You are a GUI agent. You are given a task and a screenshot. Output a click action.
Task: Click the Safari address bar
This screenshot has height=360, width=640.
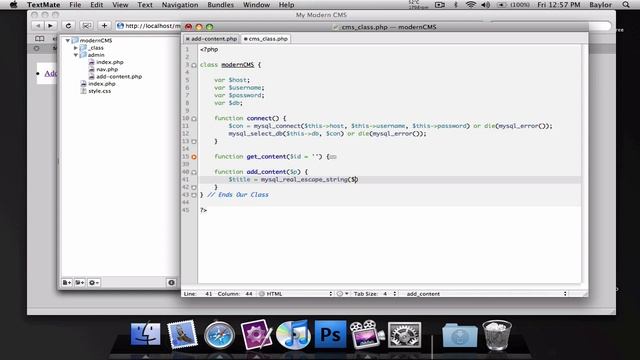pos(148,26)
